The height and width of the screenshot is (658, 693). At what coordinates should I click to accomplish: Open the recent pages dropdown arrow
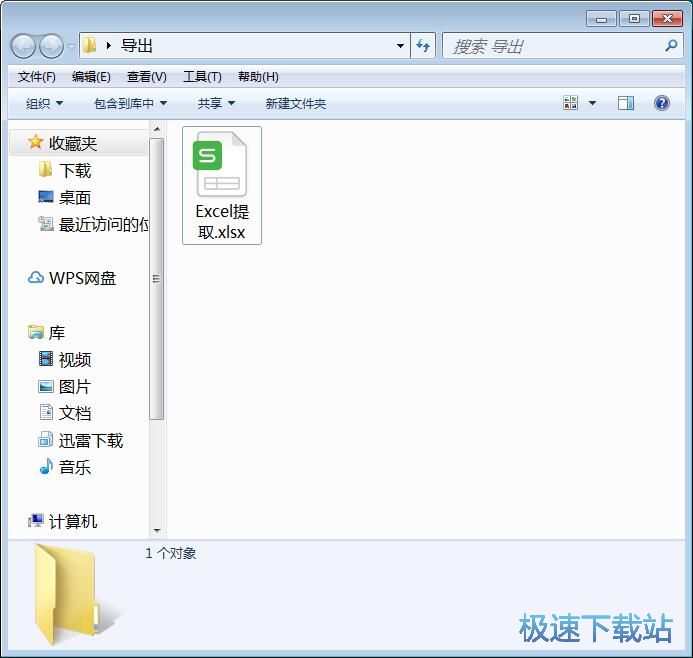(x=72, y=46)
